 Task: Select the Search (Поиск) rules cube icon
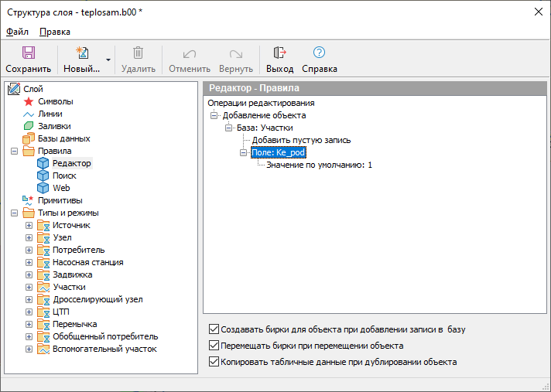coord(43,176)
